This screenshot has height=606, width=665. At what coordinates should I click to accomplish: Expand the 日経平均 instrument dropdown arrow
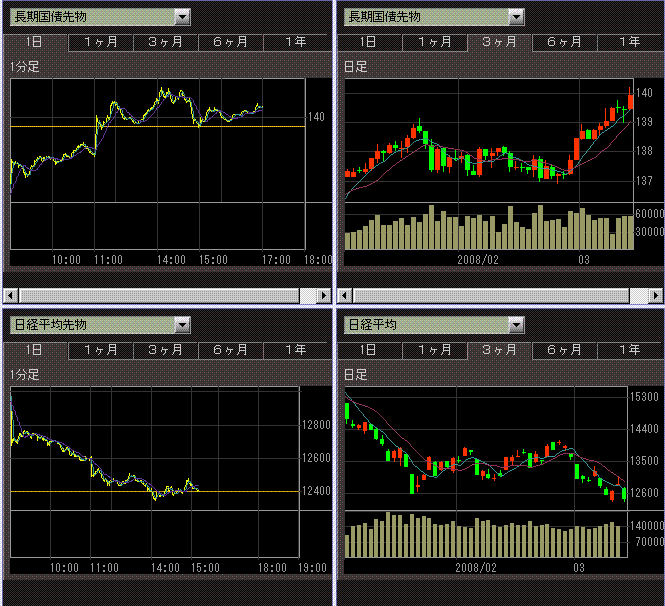pyautogui.click(x=515, y=325)
